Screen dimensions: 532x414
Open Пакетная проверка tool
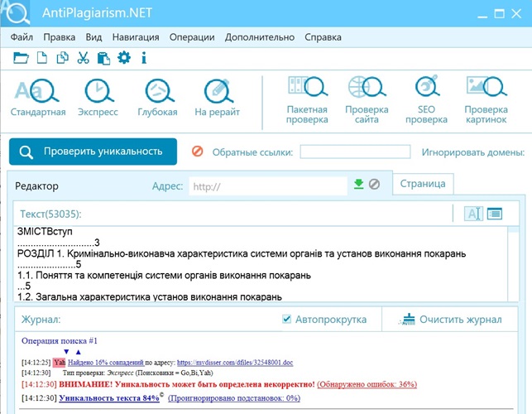(307, 100)
